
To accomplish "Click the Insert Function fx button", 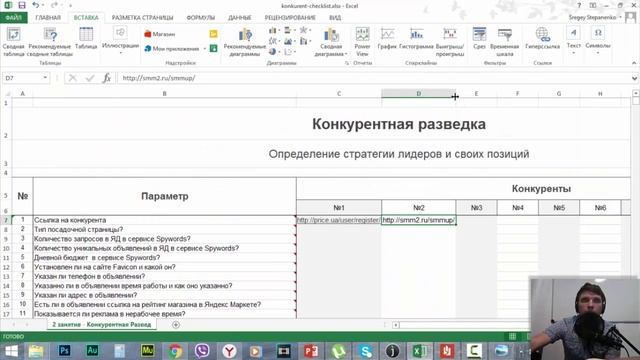I will pyautogui.click(x=107, y=78).
